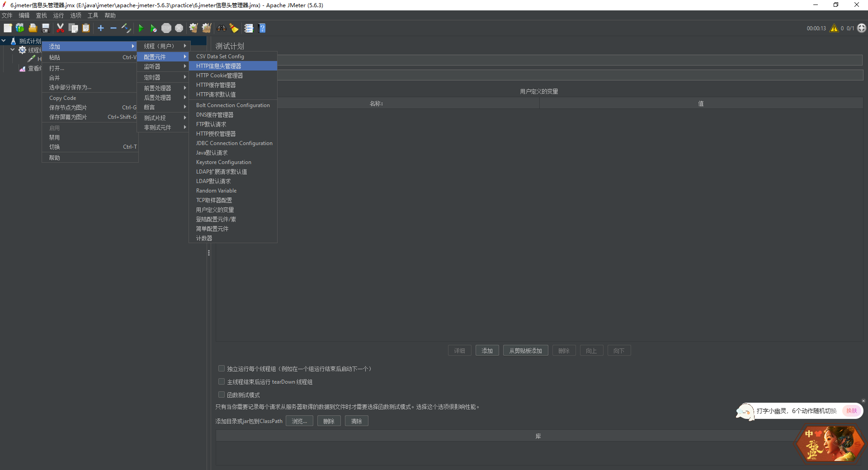Click the Shutdown round X icon
The height and width of the screenshot is (470, 868).
tap(179, 28)
